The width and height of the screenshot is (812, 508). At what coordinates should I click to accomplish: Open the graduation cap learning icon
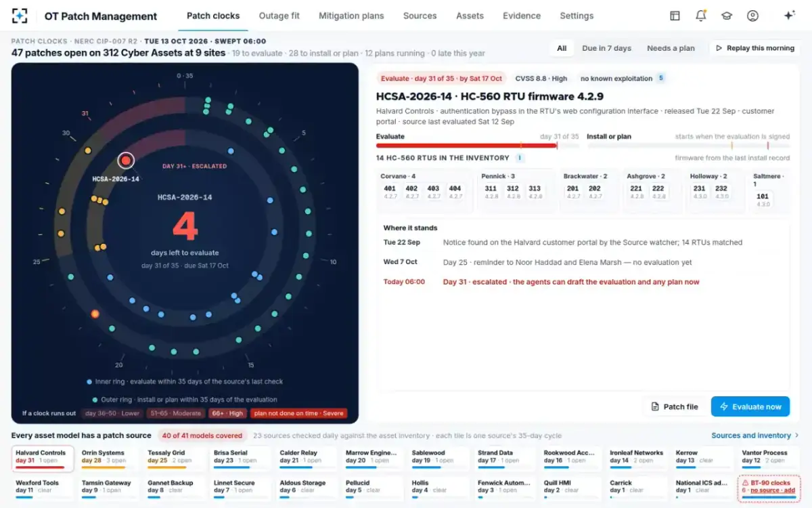[727, 16]
